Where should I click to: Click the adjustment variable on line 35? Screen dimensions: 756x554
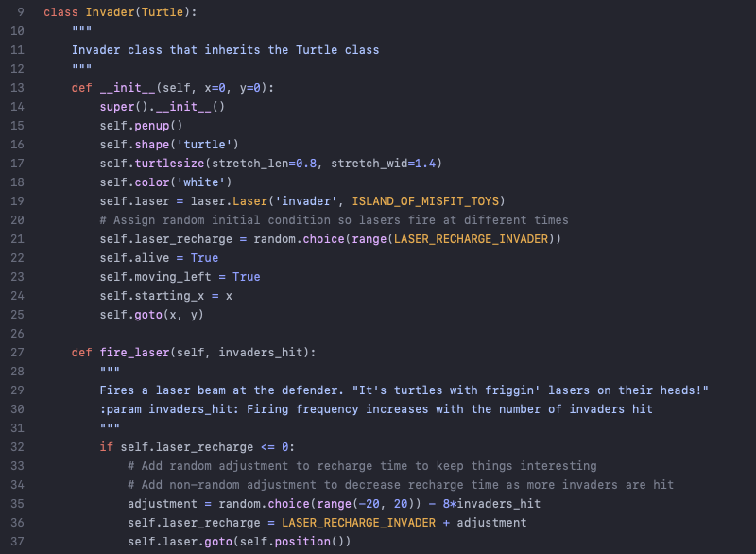click(163, 504)
